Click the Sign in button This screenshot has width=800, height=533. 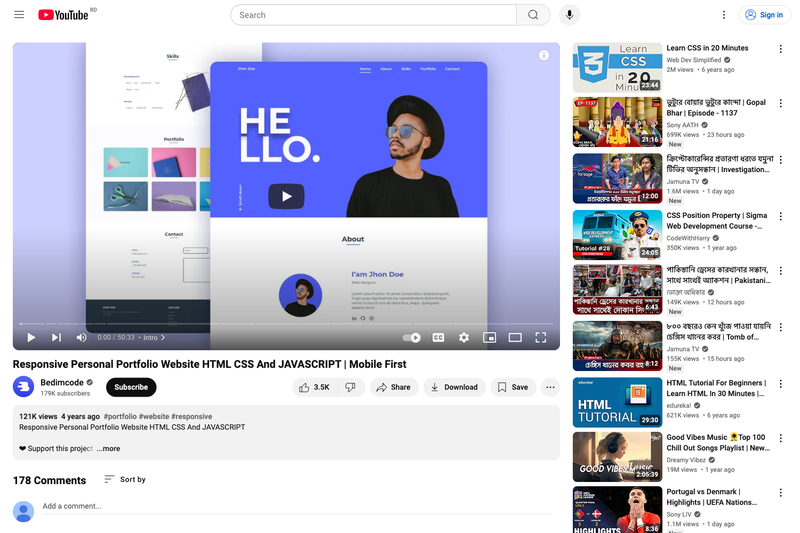pyautogui.click(x=764, y=15)
